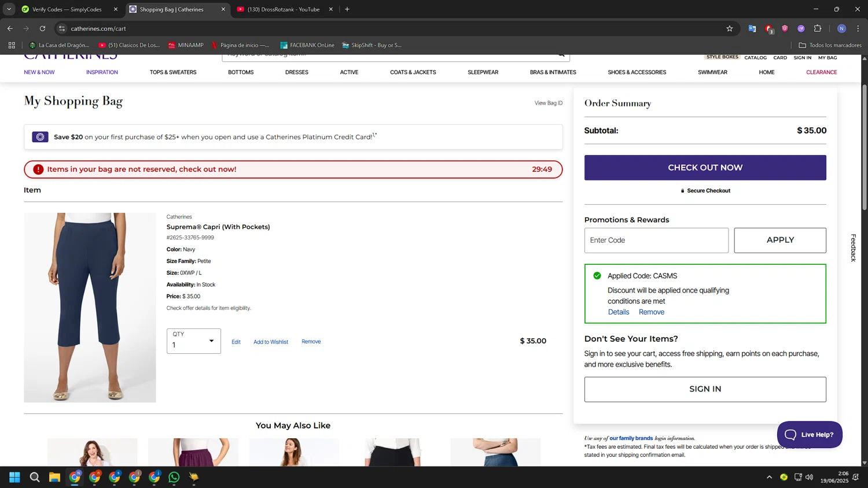Screen dimensions: 868x488
Task: Open the SkipShift bookmark
Action: pyautogui.click(x=372, y=45)
